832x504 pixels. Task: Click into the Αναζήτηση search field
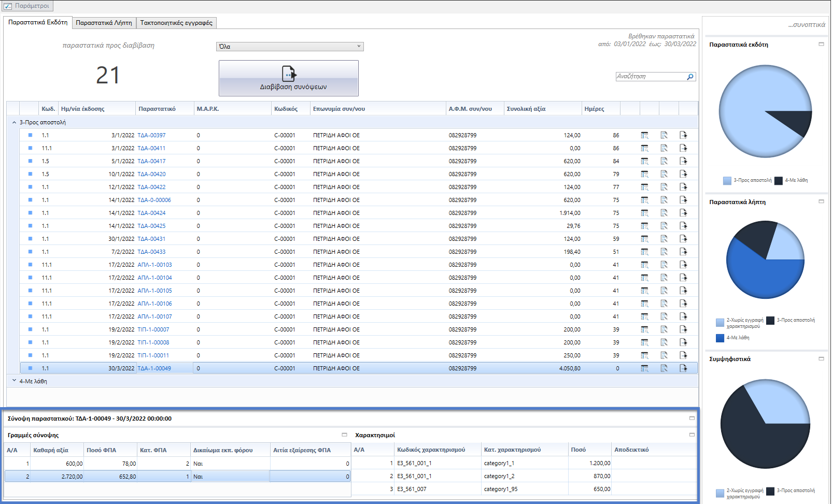click(x=651, y=77)
